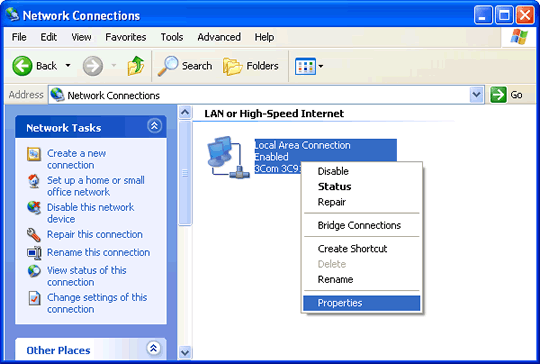
Task: Click Rename this connection link
Action: click(x=98, y=252)
